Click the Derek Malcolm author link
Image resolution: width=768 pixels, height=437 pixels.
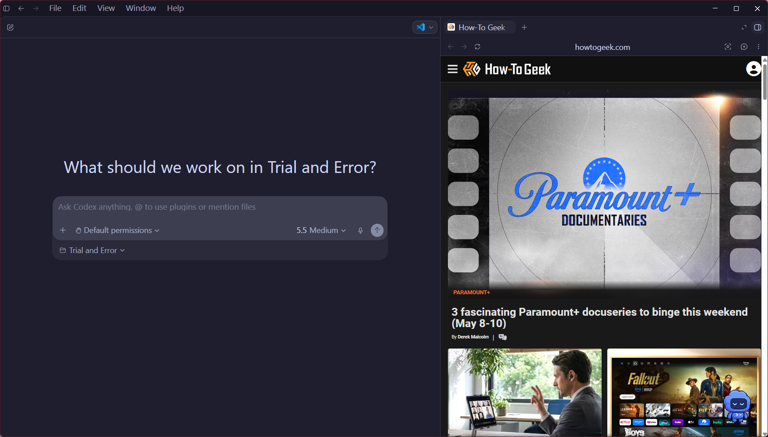(473, 337)
